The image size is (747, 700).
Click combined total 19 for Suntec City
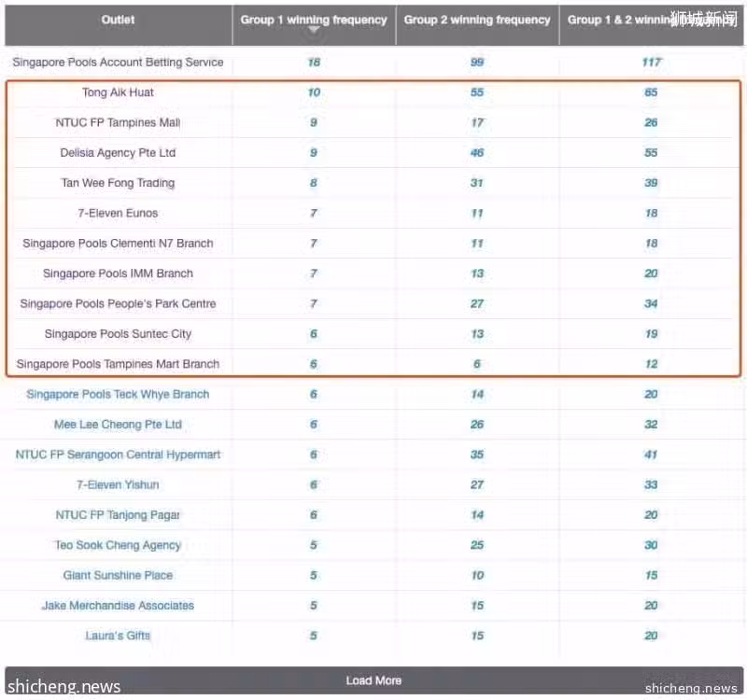[651, 334]
